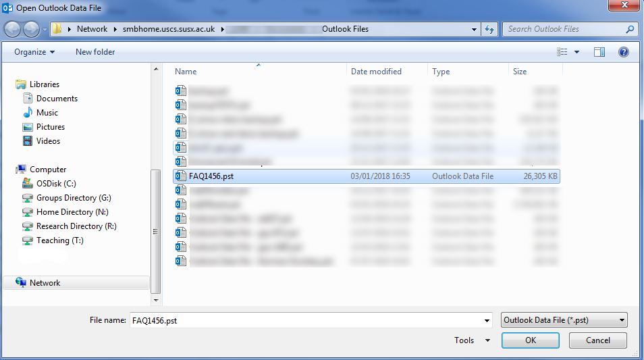Click navigation pane scrollbar down arrow
Screen dimensions: 644x360
click(x=156, y=300)
